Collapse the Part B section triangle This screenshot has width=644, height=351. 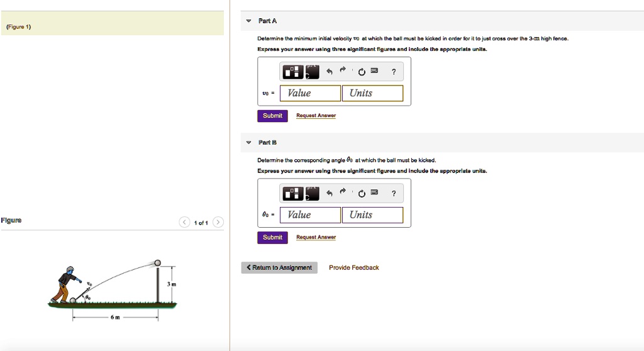[248, 143]
